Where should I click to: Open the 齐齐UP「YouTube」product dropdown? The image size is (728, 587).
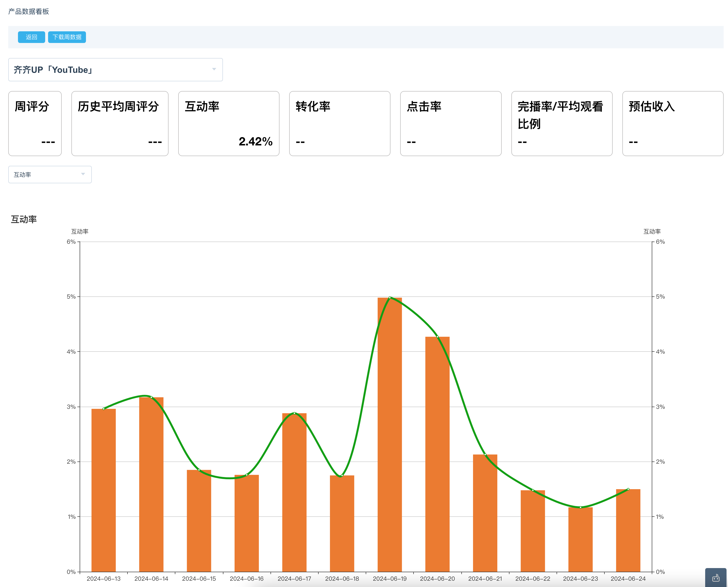115,70
